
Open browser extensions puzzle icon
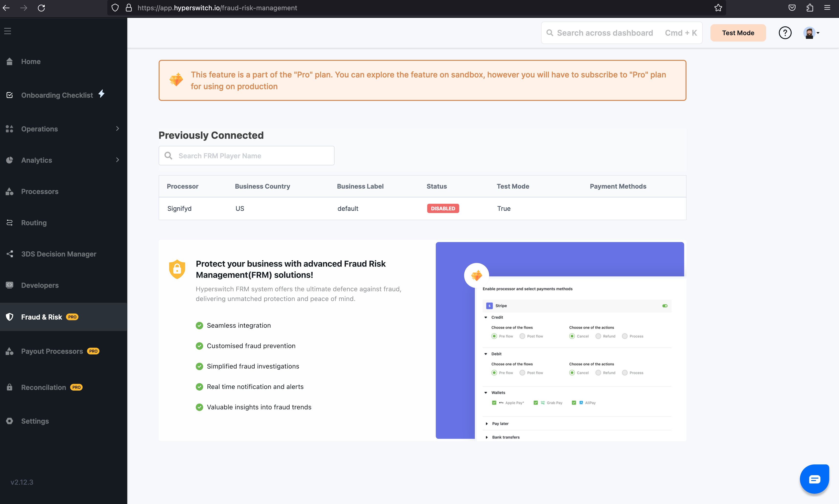[x=809, y=8]
